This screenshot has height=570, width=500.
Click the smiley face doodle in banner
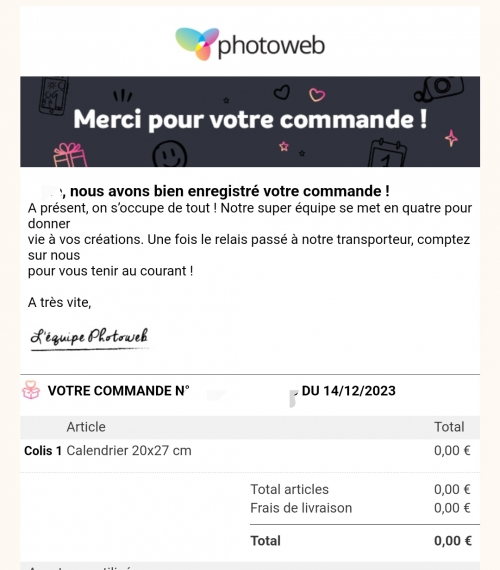click(x=169, y=154)
